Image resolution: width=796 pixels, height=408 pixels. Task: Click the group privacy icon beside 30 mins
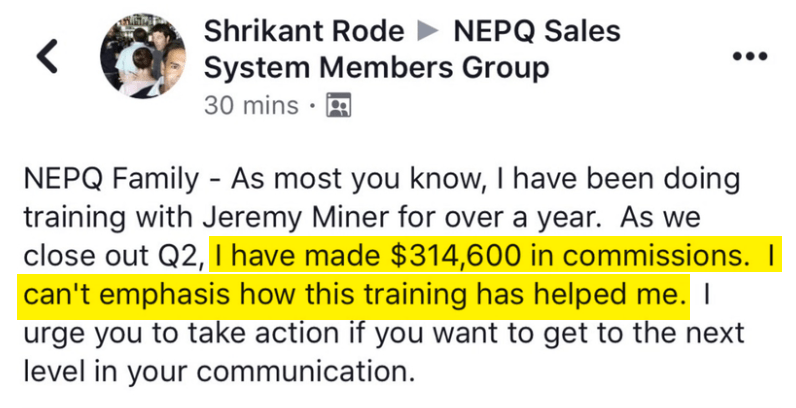coord(339,106)
